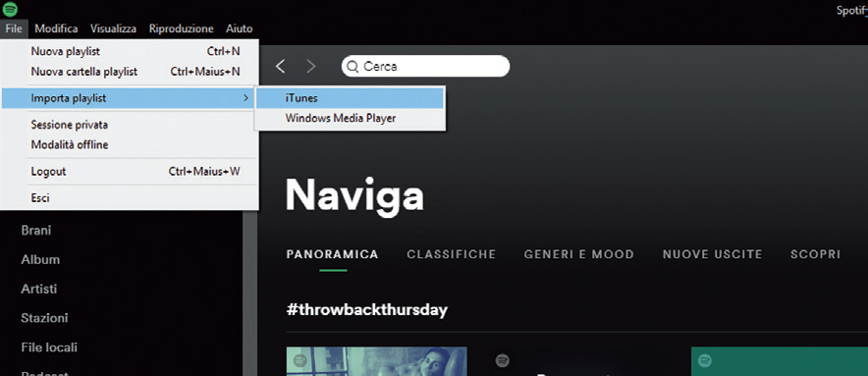
Task: Open Artisti in the sidebar
Action: point(38,289)
